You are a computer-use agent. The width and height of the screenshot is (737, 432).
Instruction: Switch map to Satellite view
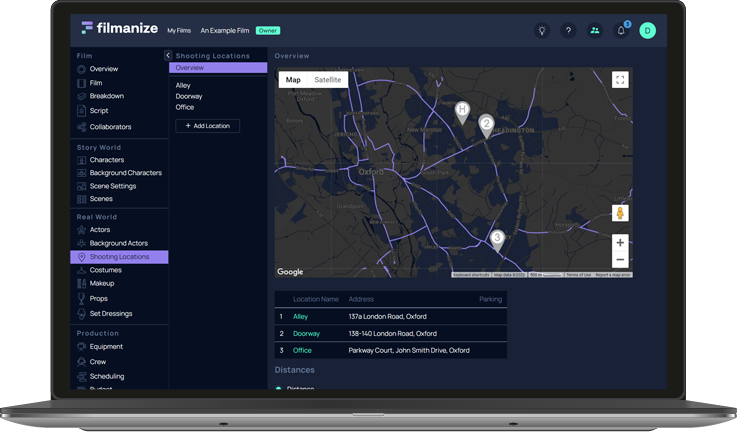click(x=328, y=80)
